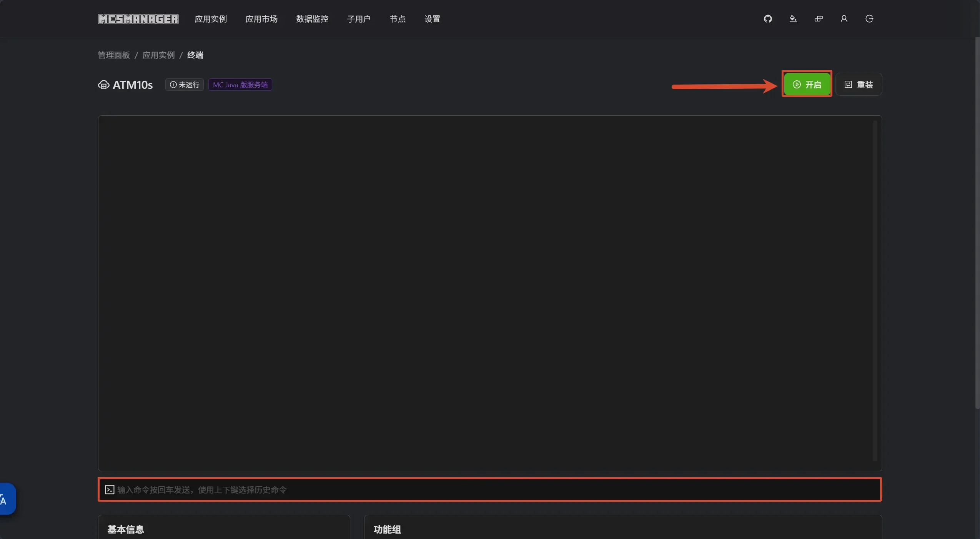This screenshot has width=980, height=539.
Task: Click the 功能组 card heading
Action: pyautogui.click(x=387, y=529)
